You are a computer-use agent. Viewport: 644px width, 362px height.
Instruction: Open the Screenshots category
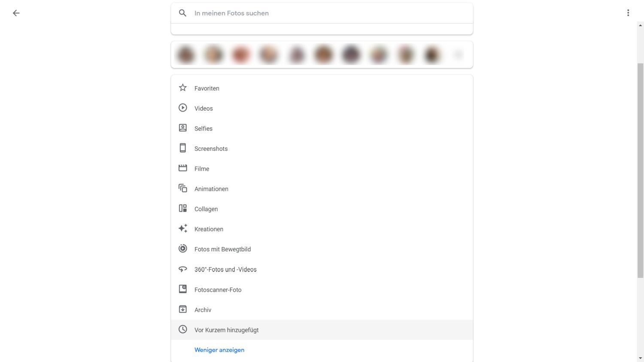point(211,149)
